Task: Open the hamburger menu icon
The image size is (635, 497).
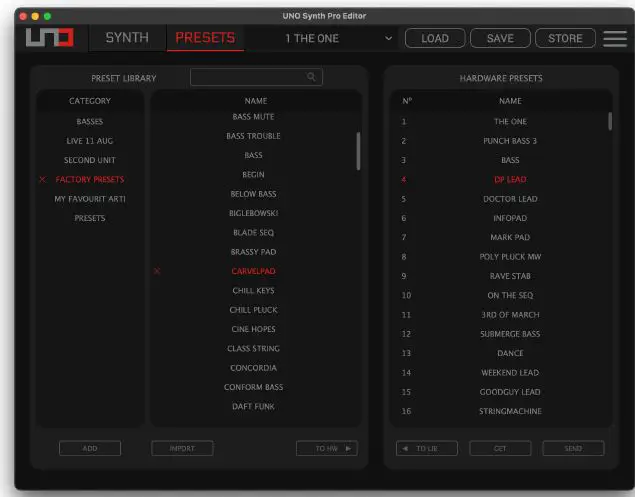Action: pos(615,38)
